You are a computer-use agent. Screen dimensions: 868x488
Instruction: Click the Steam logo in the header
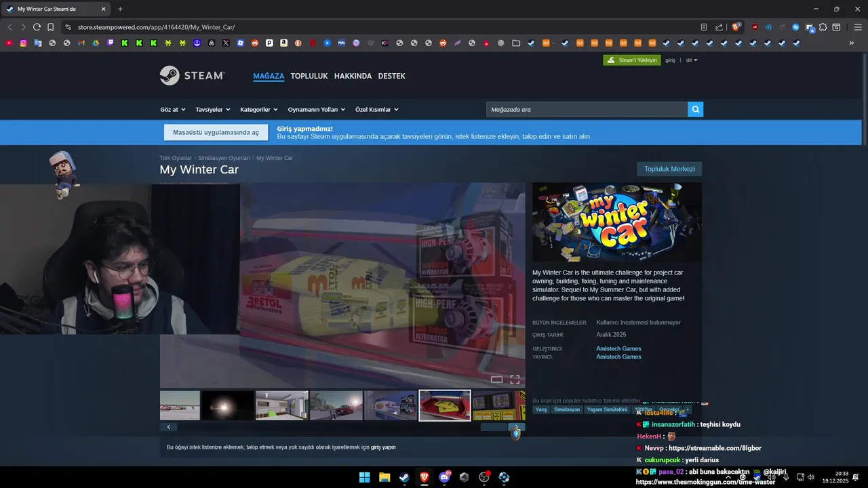192,75
